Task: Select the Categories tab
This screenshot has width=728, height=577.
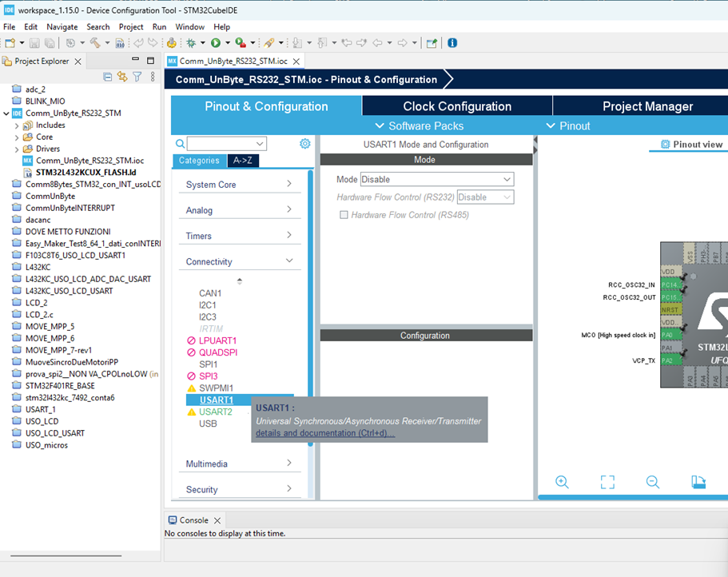Action: click(199, 161)
